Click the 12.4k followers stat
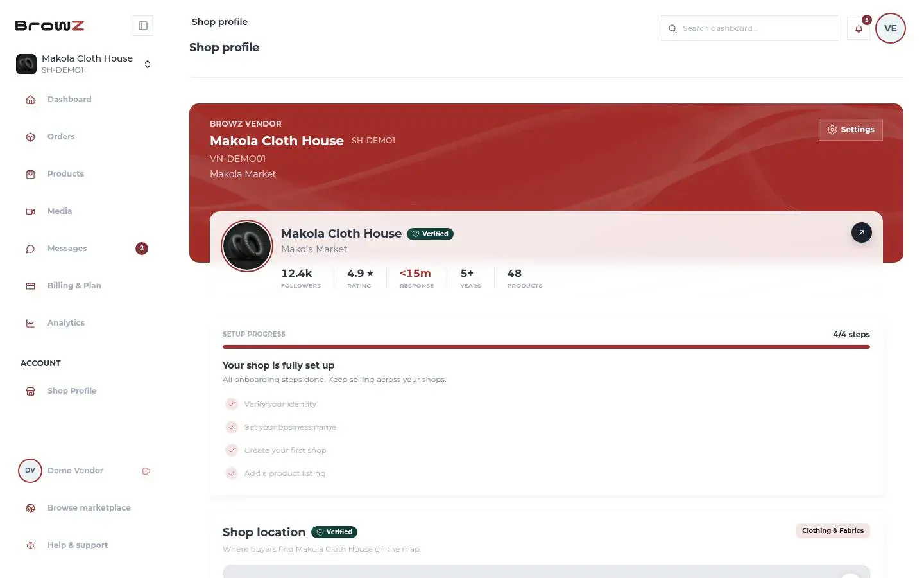Image resolution: width=924 pixels, height=578 pixels. click(301, 278)
